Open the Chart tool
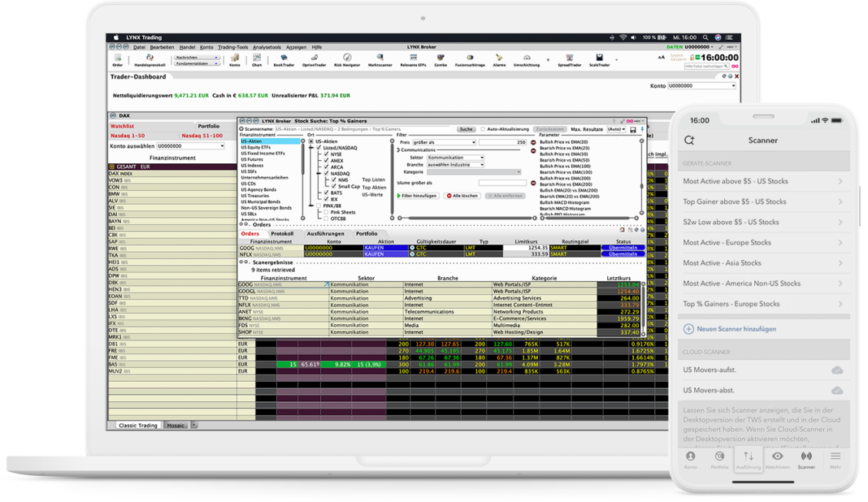 point(257,60)
